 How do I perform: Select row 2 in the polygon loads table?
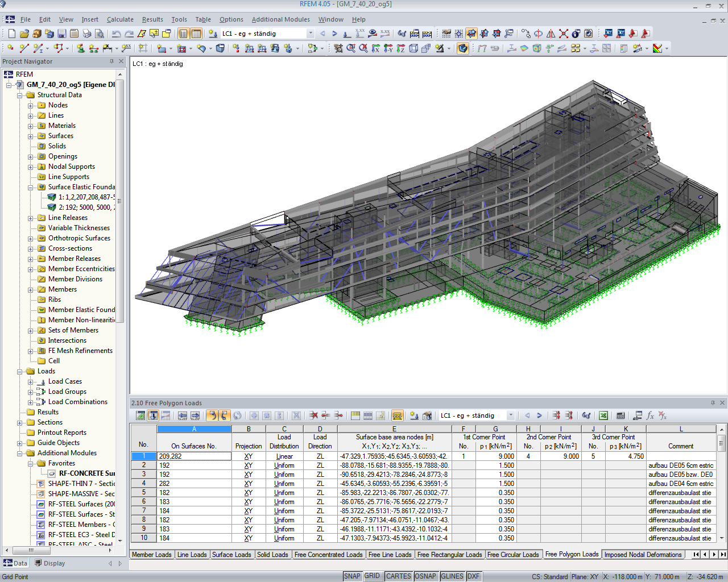(x=143, y=465)
